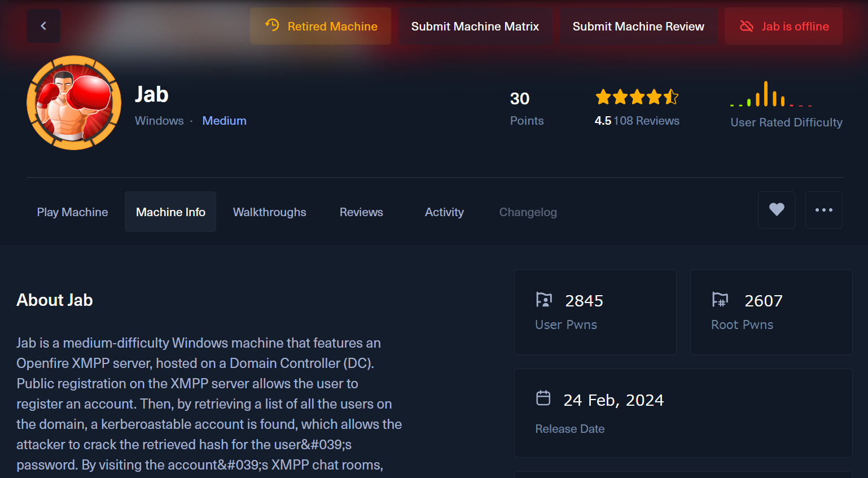Viewport: 868px width, 478px height.
Task: Click the '24 Feb, 2024' date
Action: click(x=613, y=400)
